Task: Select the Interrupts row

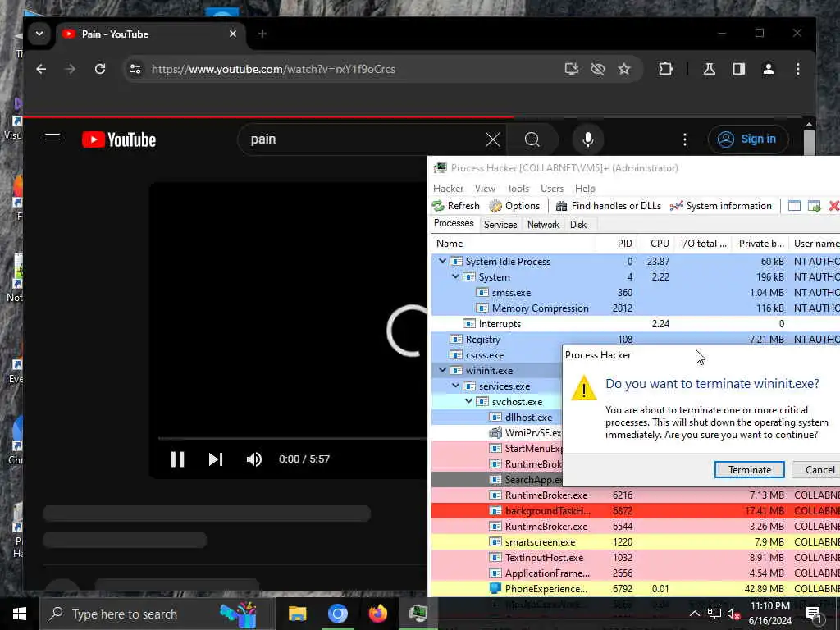Action: 636,323
